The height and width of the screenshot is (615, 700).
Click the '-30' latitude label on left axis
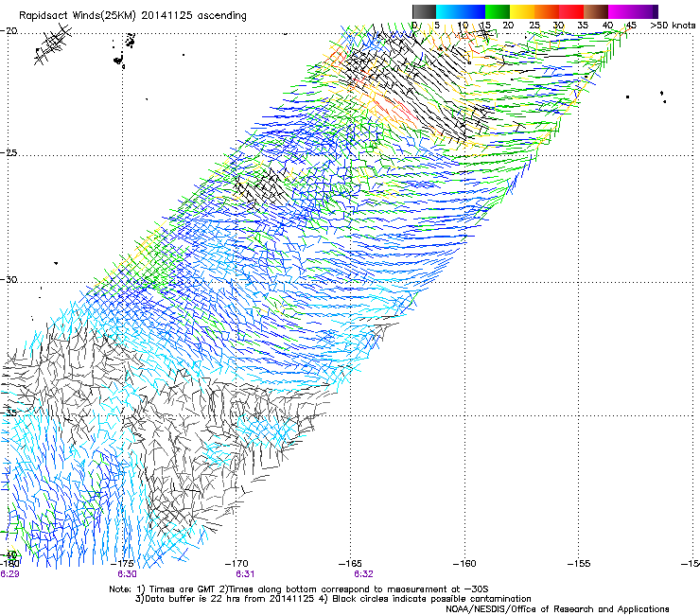[9, 280]
